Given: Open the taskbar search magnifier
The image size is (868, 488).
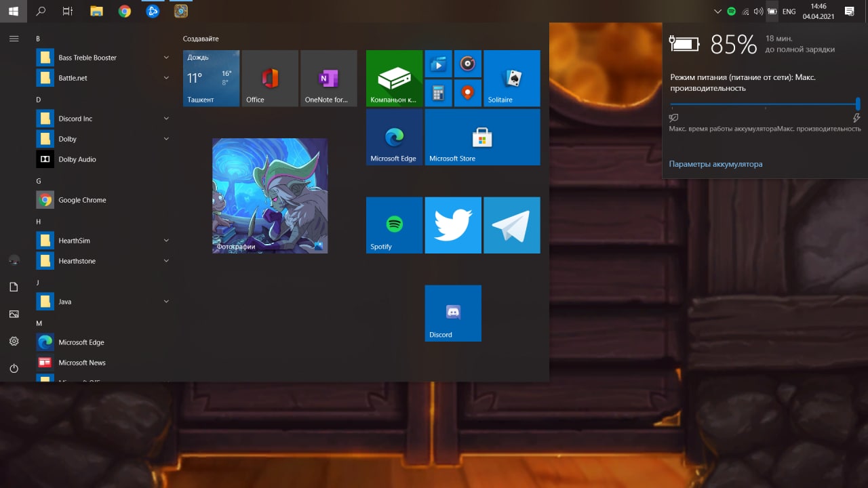Looking at the screenshot, I should 41,11.
